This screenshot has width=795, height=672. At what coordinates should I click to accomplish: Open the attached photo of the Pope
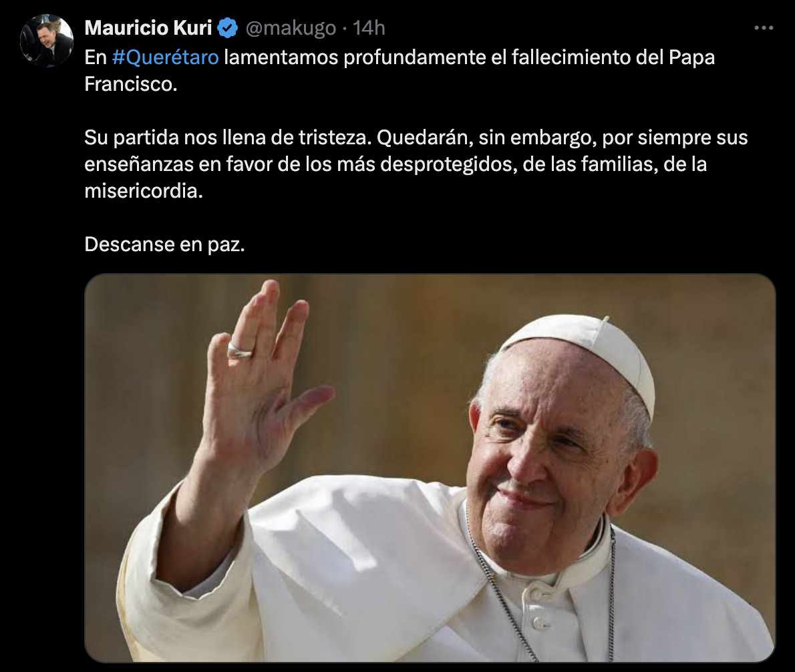430,468
